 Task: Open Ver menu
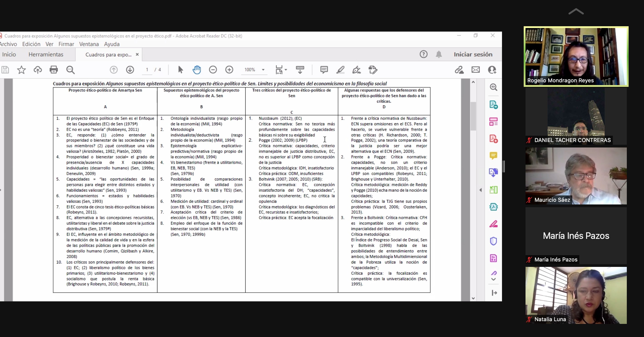point(49,44)
